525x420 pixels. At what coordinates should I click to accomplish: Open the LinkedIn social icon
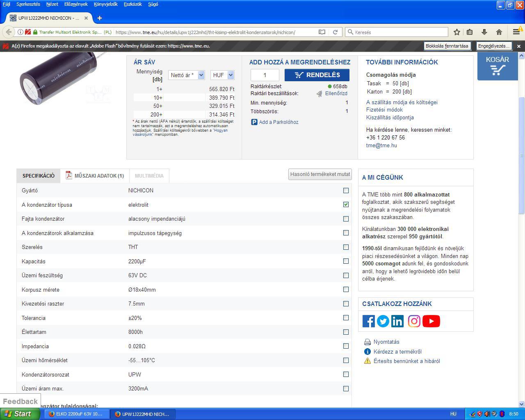[397, 321]
